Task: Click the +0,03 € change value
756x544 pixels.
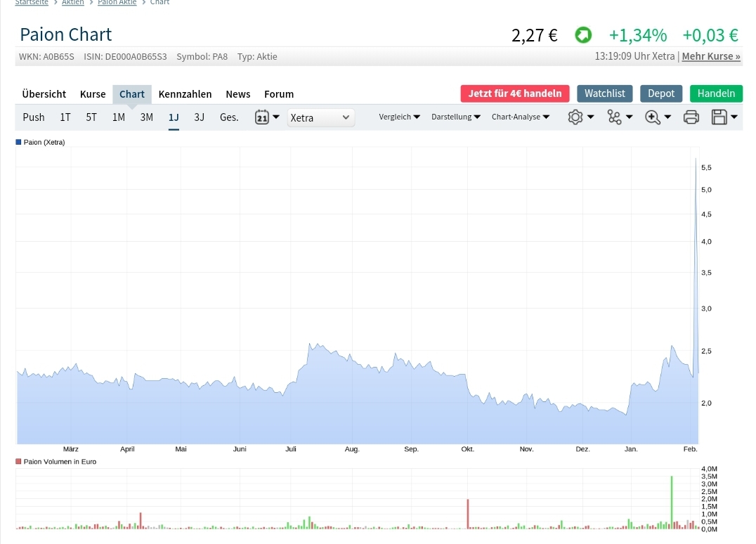Action: [710, 35]
